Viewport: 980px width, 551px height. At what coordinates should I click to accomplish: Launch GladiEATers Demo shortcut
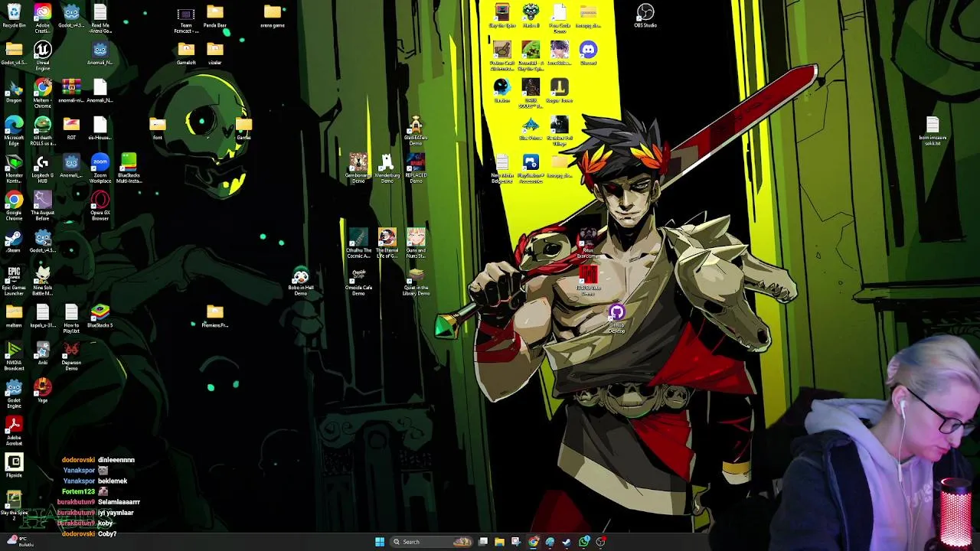click(x=416, y=130)
